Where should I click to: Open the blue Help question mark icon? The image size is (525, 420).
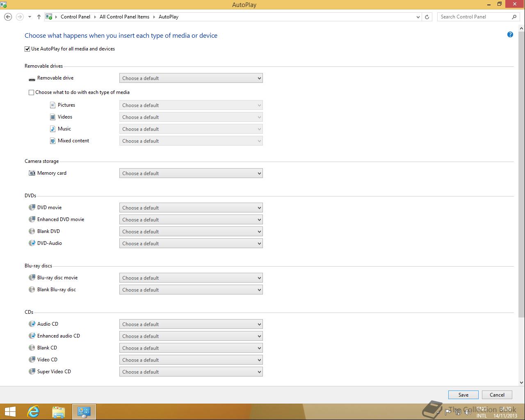510,34
